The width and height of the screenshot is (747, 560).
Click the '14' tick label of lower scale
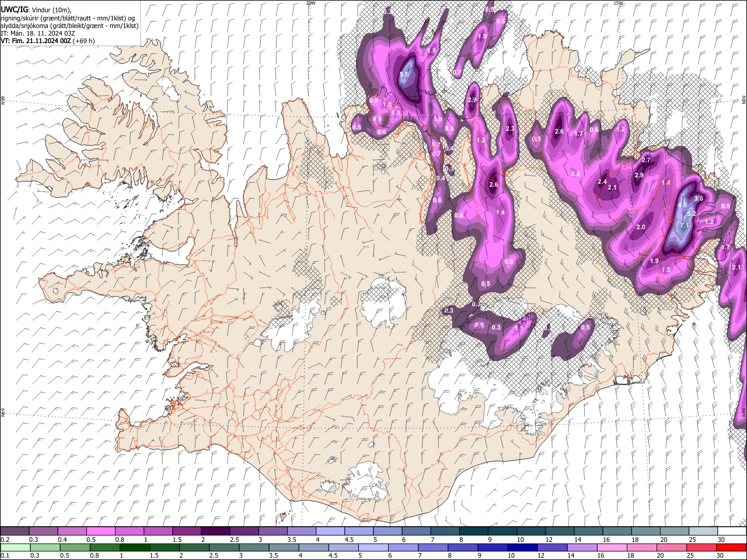[570, 556]
